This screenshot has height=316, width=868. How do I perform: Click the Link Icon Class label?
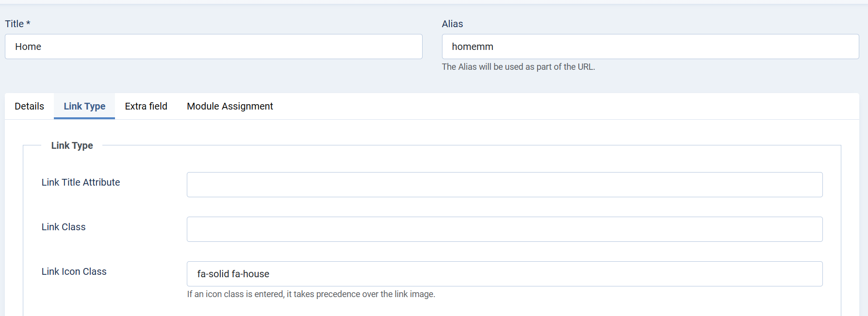(x=74, y=271)
